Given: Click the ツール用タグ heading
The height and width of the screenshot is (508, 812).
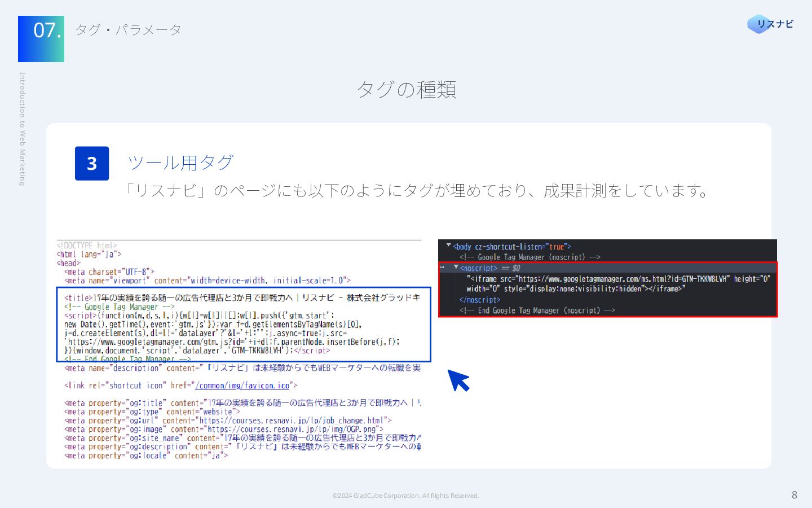Looking at the screenshot, I should point(180,163).
